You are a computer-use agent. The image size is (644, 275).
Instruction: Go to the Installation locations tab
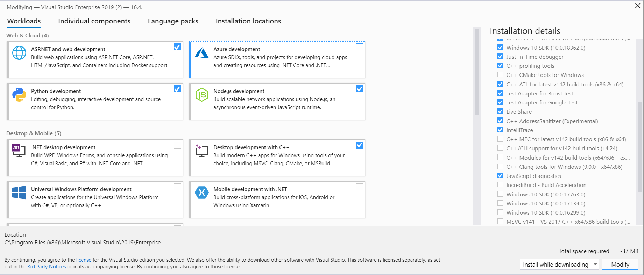[x=248, y=21]
